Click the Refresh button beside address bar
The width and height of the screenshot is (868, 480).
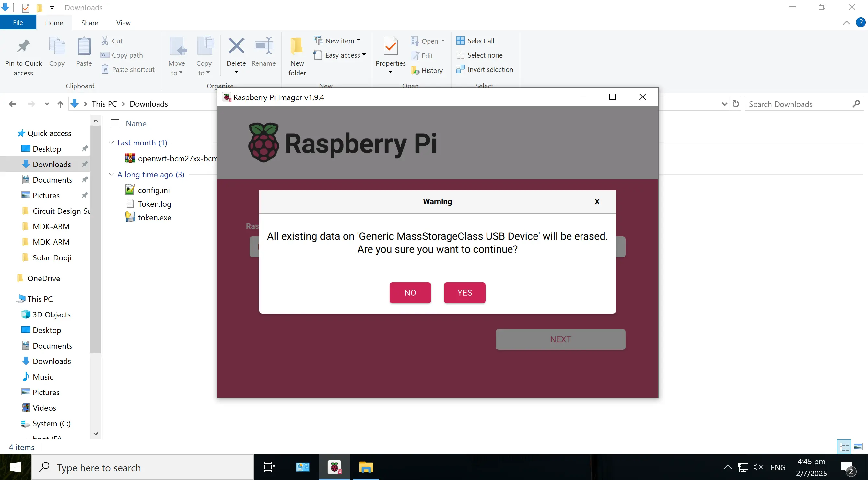[736, 104]
